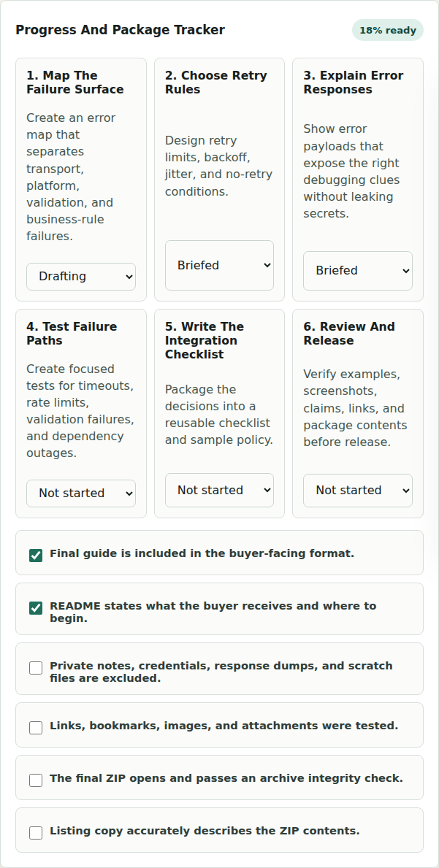Screen dimensions: 439x868
Task: Click the 4. Test Failure Paths heading
Action: point(72,333)
